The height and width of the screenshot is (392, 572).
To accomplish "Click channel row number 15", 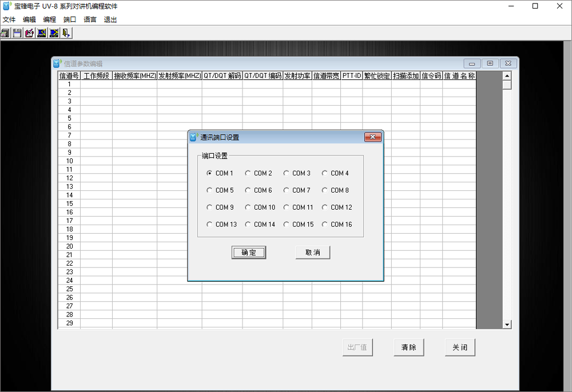I will (69, 203).
